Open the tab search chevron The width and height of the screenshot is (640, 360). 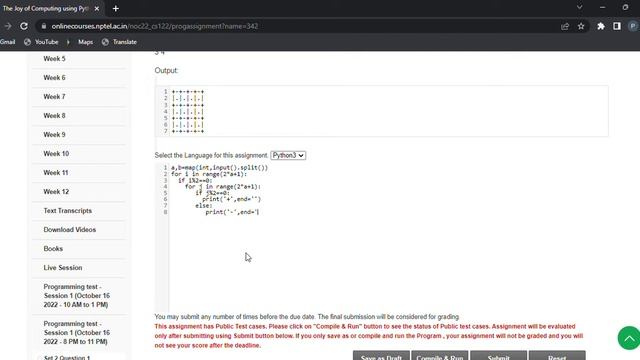pyautogui.click(x=579, y=7)
